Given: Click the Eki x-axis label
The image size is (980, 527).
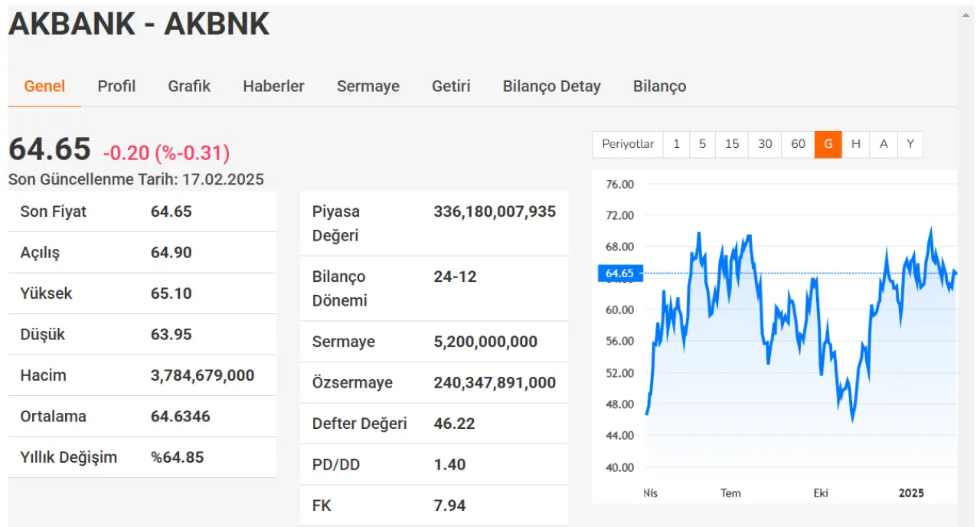Looking at the screenshot, I should 821,493.
